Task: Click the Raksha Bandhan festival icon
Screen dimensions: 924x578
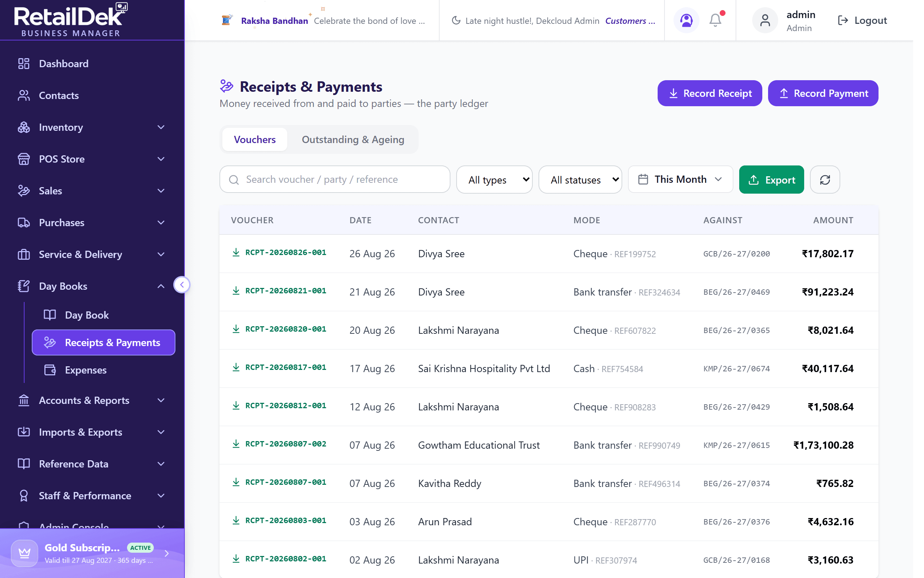Action: pos(227,20)
